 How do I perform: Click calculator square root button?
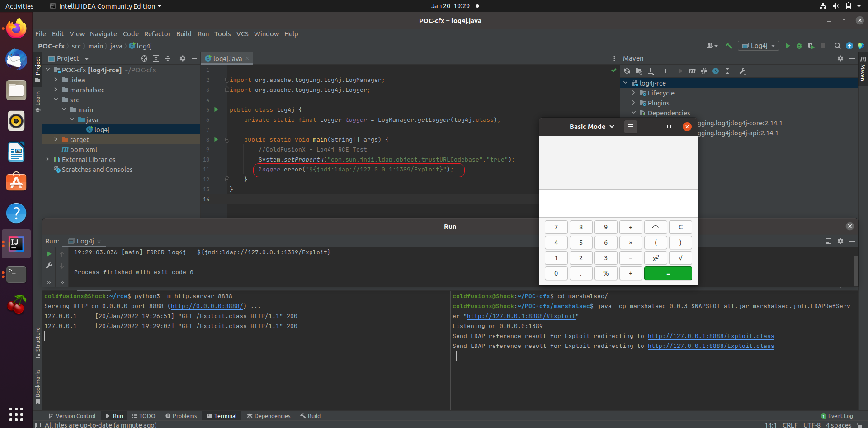[x=680, y=258]
